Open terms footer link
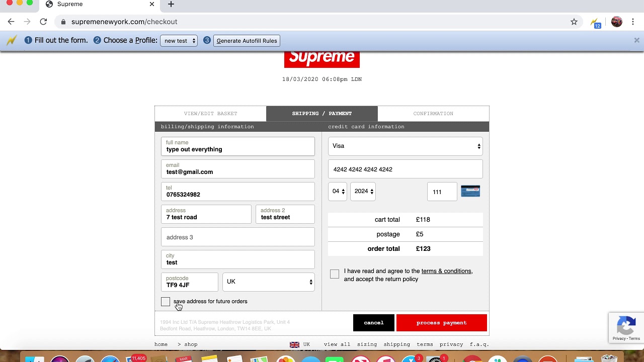Image resolution: width=644 pixels, height=362 pixels. click(x=425, y=344)
